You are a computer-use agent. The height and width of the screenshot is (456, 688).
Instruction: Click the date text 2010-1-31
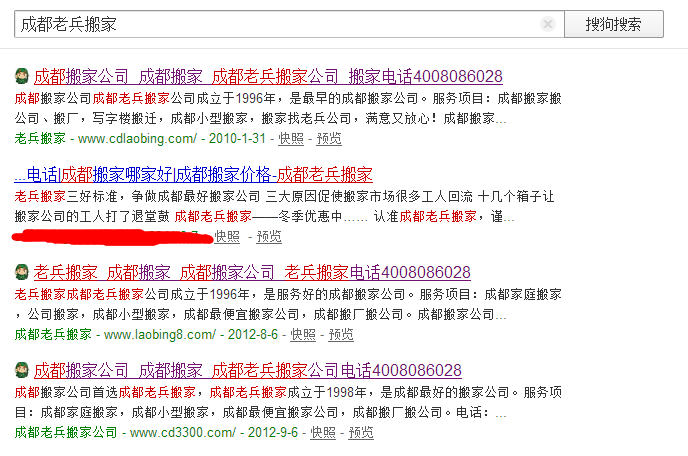pyautogui.click(x=237, y=139)
